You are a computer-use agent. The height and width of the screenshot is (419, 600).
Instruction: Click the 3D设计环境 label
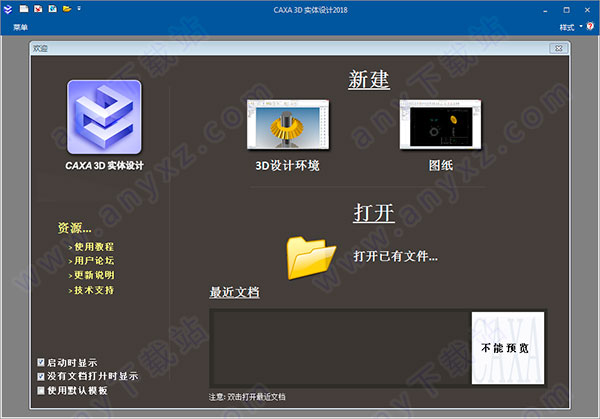[x=287, y=166]
